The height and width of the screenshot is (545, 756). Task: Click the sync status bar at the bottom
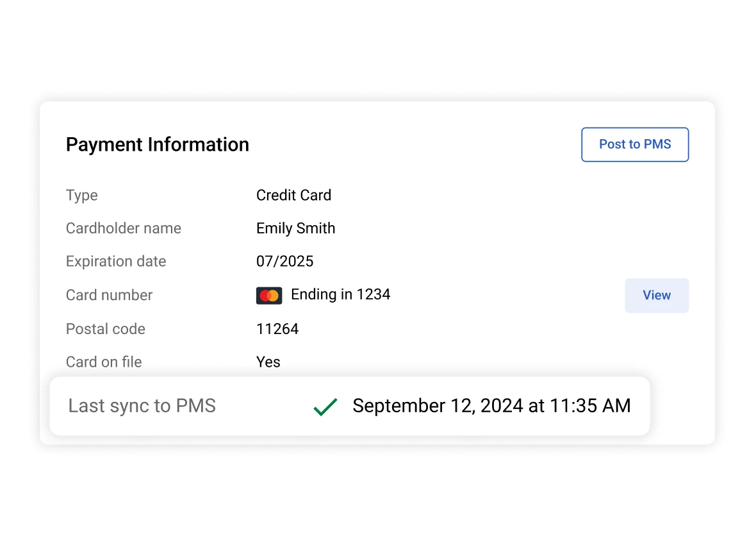(x=350, y=406)
